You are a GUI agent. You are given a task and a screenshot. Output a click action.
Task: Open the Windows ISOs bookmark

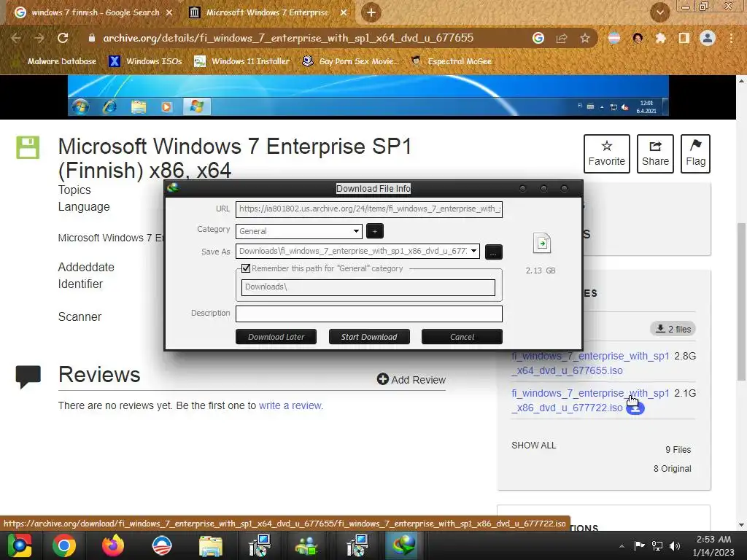click(145, 61)
